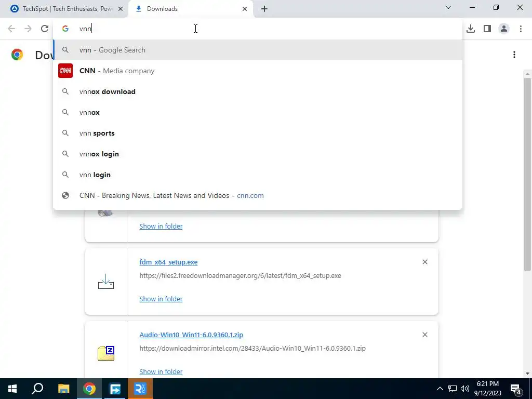Click the scrollbar up arrow
532x399 pixels.
527,74
